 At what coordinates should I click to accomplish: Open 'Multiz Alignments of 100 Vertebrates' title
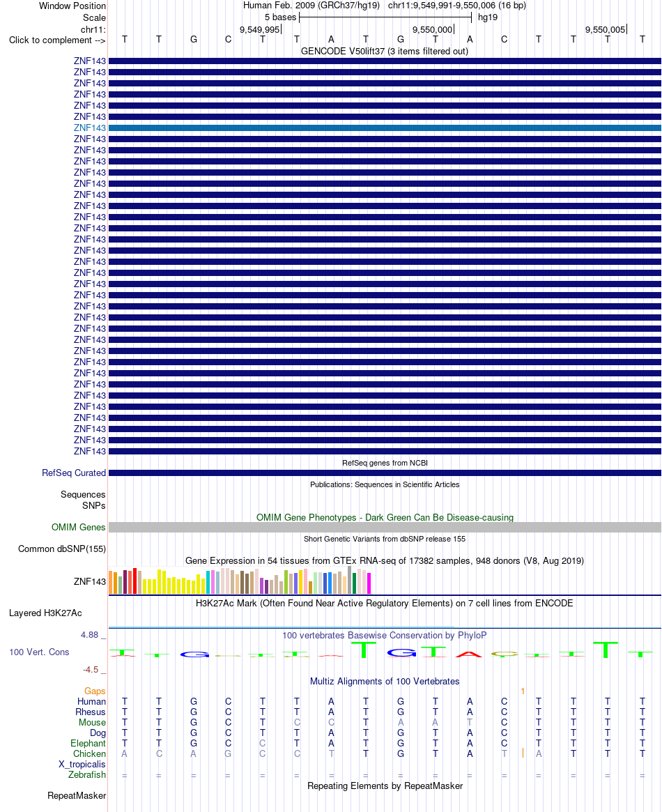point(385,682)
